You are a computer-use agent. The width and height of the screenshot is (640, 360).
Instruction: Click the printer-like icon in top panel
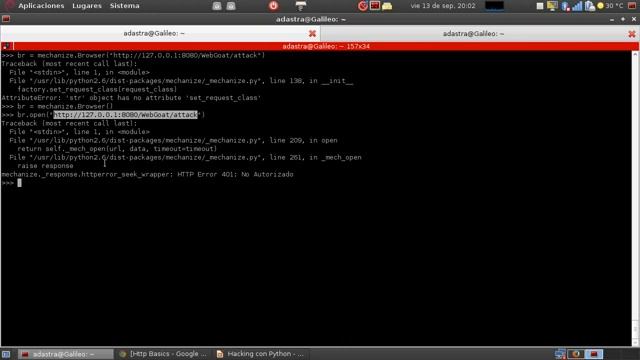click(x=301, y=6)
